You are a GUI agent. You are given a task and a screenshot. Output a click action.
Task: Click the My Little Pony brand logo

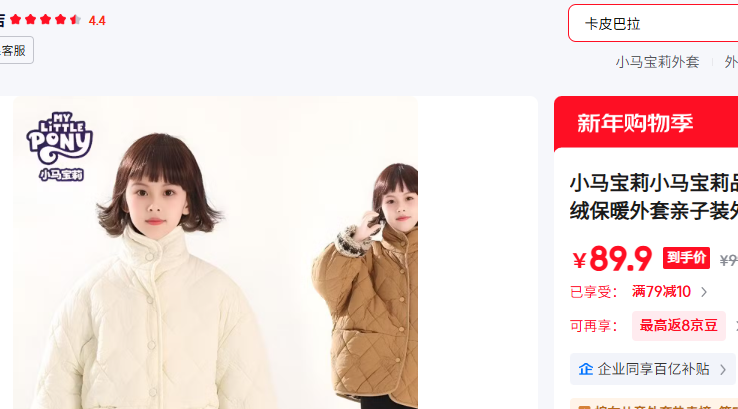59,146
